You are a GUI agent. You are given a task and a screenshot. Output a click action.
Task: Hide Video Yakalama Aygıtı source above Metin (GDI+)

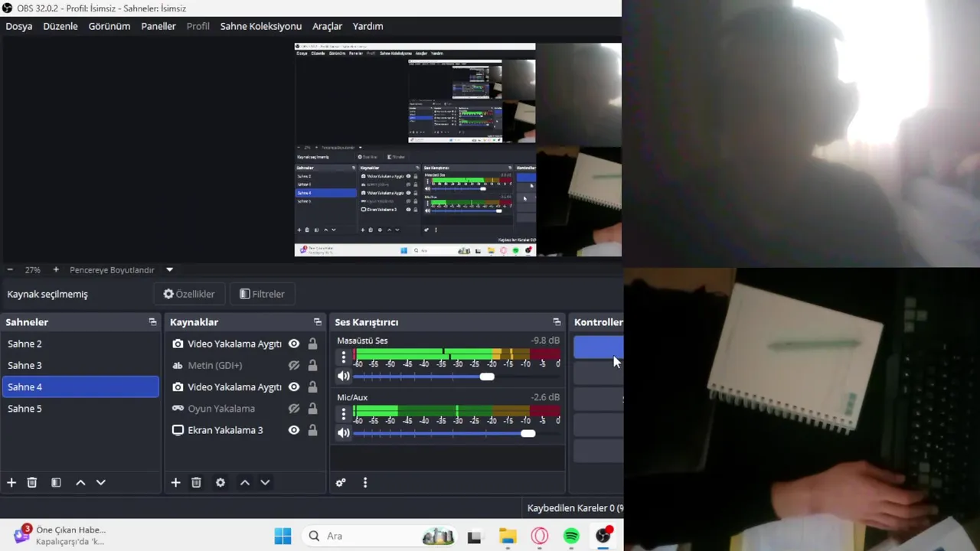click(x=293, y=344)
